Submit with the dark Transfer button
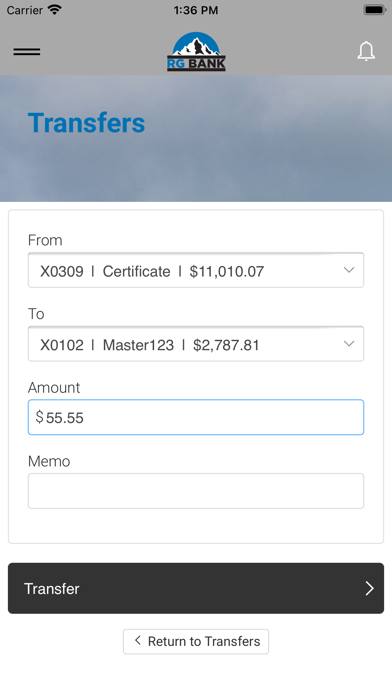The width and height of the screenshot is (392, 696). (196, 589)
